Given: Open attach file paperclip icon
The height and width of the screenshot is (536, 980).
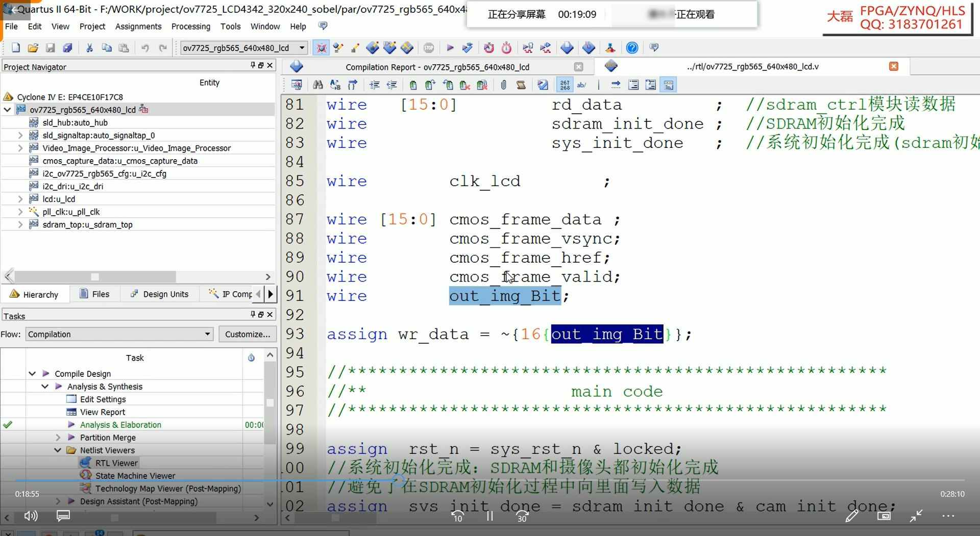Looking at the screenshot, I should (x=504, y=85).
